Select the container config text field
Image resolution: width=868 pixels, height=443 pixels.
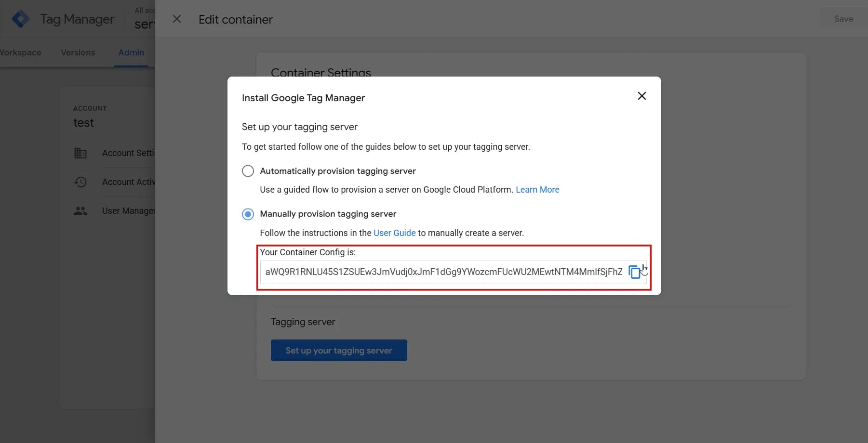[x=443, y=272]
